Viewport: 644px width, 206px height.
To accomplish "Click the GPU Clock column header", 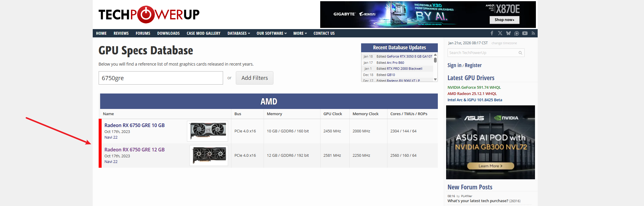I will click(x=333, y=114).
